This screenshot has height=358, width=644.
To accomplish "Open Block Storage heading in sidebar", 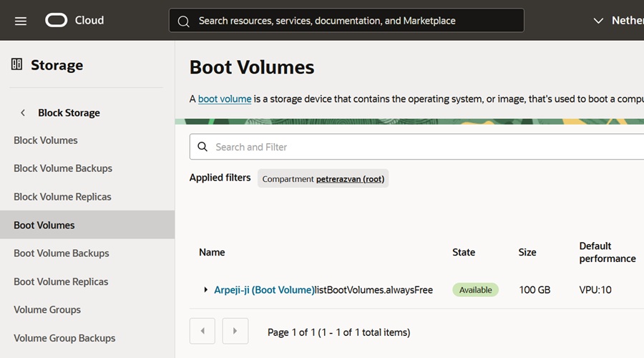I will click(x=69, y=112).
